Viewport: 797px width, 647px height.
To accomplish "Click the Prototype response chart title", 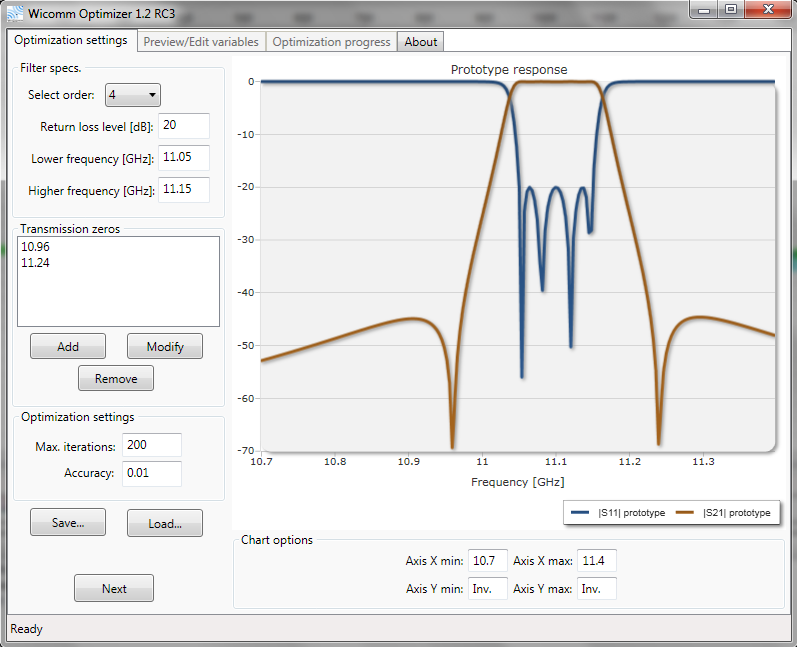I will click(x=509, y=70).
